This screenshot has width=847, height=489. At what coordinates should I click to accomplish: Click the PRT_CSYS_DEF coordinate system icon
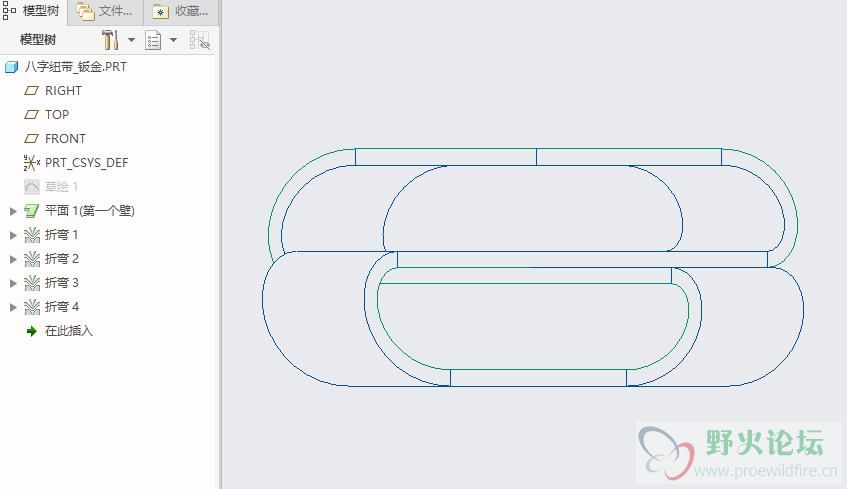[32, 163]
